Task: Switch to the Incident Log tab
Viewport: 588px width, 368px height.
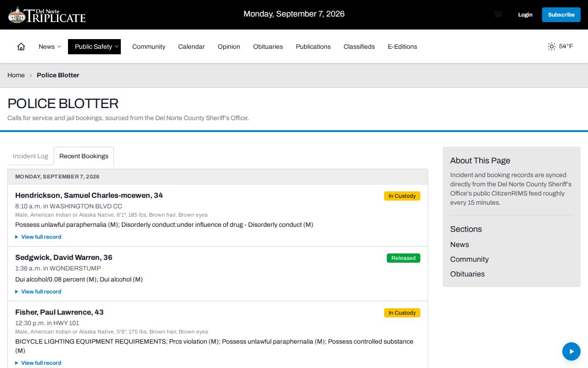Action: click(30, 156)
